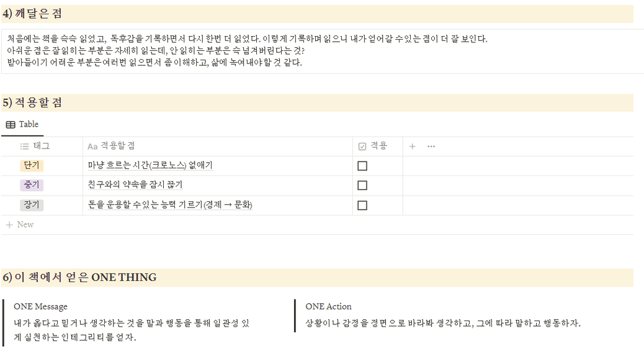This screenshot has width=644, height=356.
Task: Check 적용 for 돈을 운용할 row
Action: [362, 206]
